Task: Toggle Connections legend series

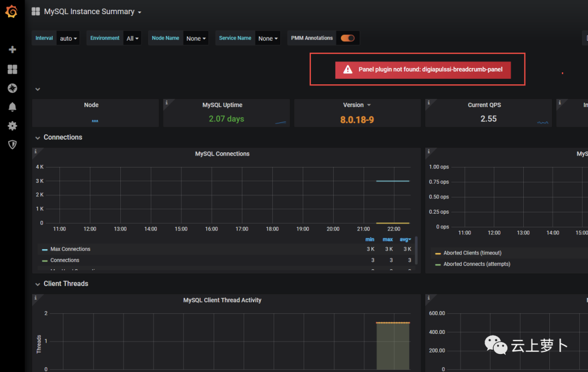Action: 64,261
